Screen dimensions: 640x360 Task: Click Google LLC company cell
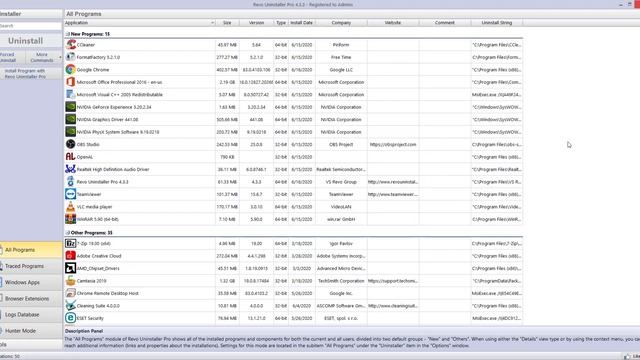click(341, 70)
